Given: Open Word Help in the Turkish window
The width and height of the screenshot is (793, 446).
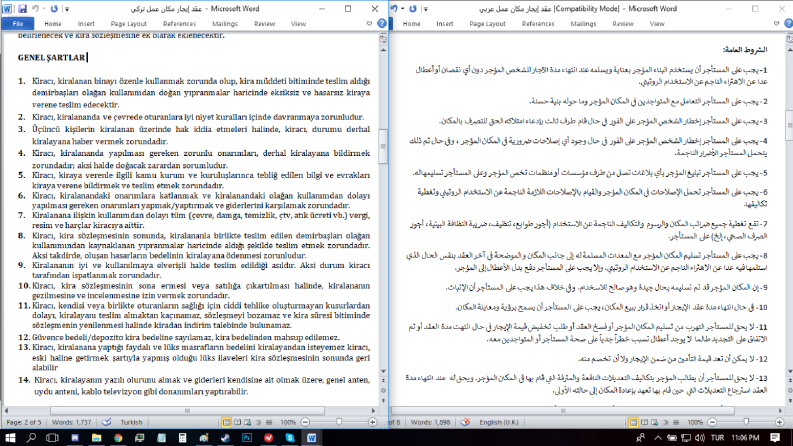Looking at the screenshot, I should click(x=382, y=23).
